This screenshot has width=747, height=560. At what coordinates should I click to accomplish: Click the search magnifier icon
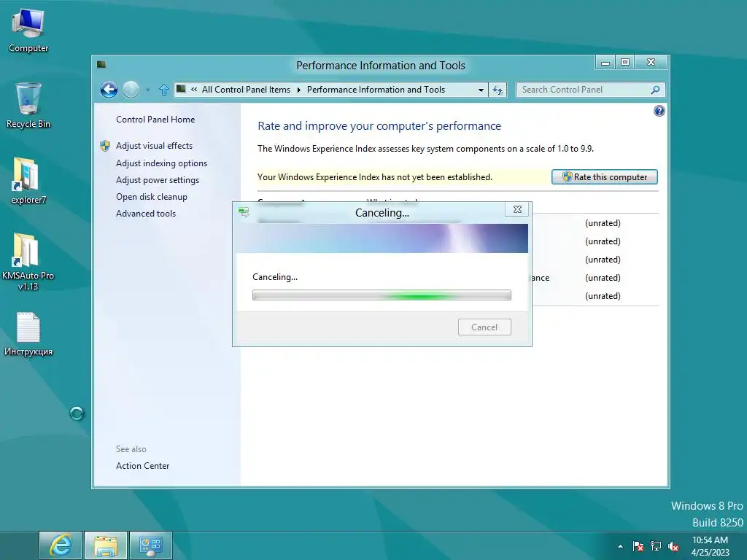click(656, 90)
